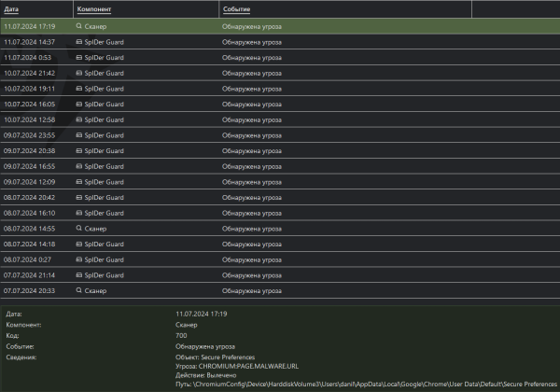Open the log entry dated 09.07.2024 20:38
The width and height of the screenshot is (560, 392).
pyautogui.click(x=30, y=151)
